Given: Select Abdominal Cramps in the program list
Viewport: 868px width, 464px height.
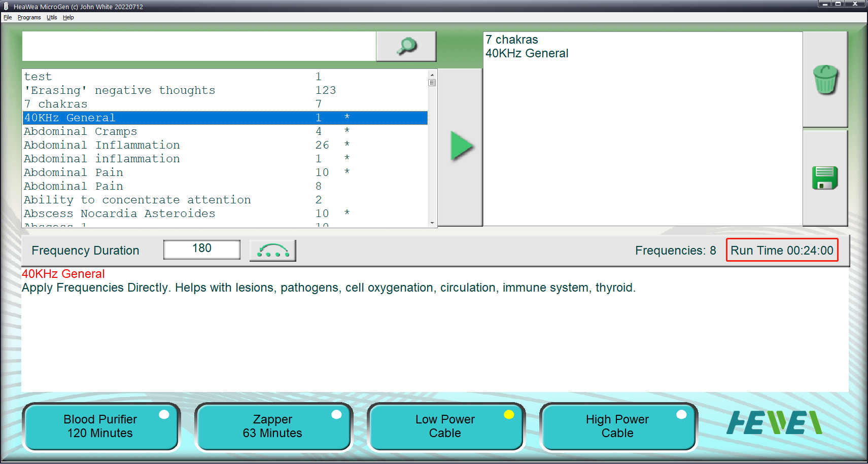Looking at the screenshot, I should pos(81,131).
